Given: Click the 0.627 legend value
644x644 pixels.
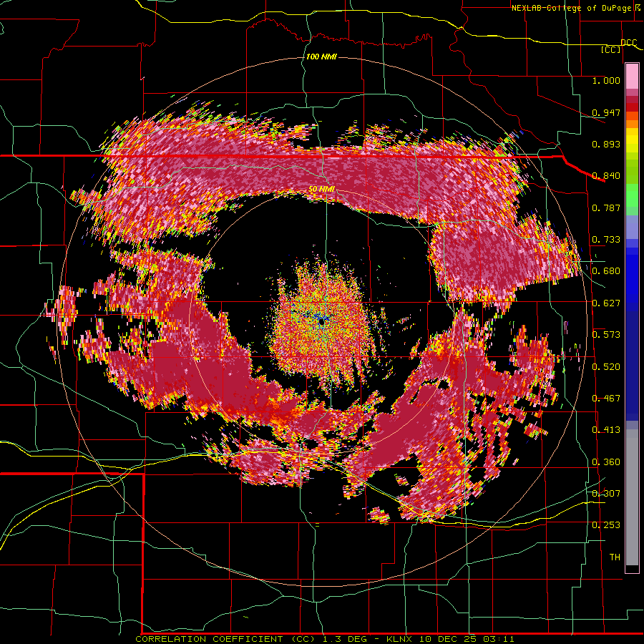Looking at the screenshot, I should (x=606, y=303).
